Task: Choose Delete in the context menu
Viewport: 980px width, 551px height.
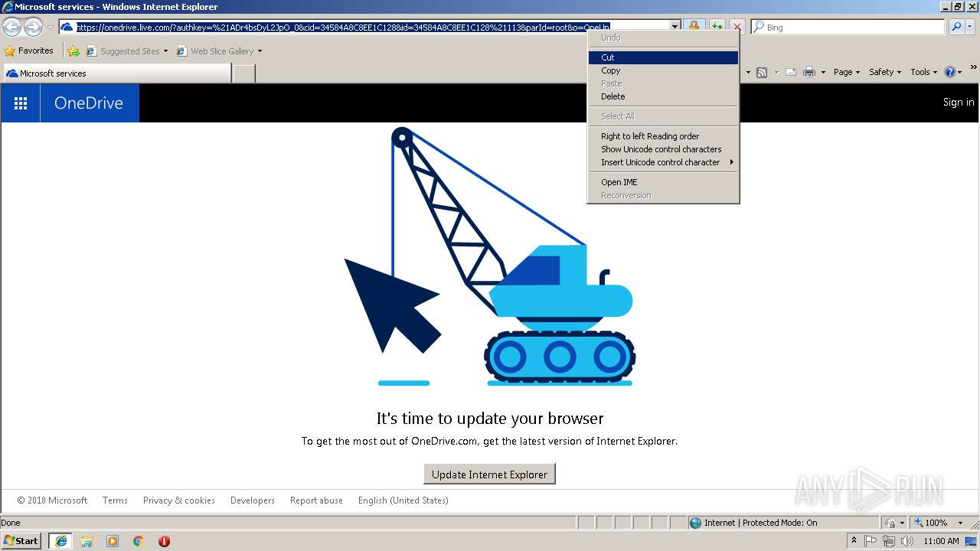Action: tap(663, 96)
